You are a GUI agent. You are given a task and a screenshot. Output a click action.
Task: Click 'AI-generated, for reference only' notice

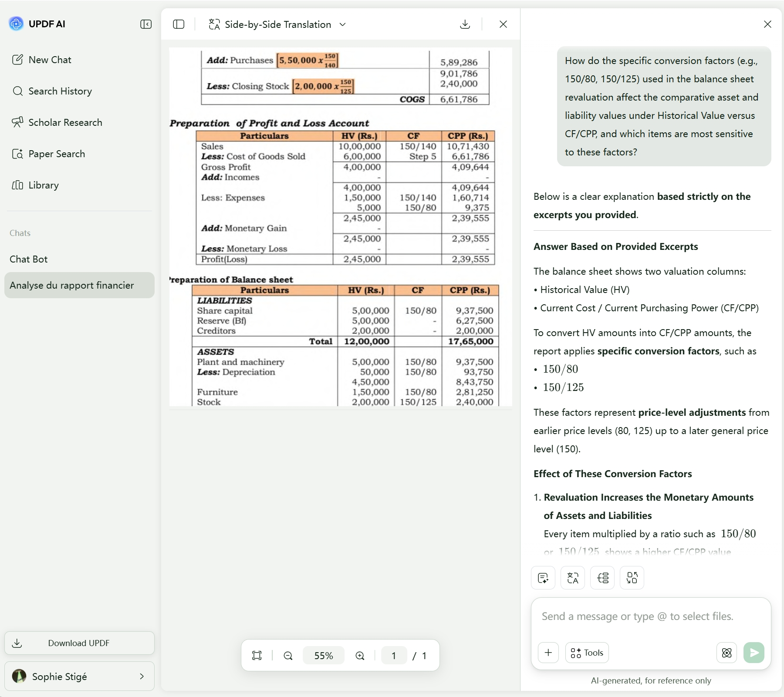(651, 680)
